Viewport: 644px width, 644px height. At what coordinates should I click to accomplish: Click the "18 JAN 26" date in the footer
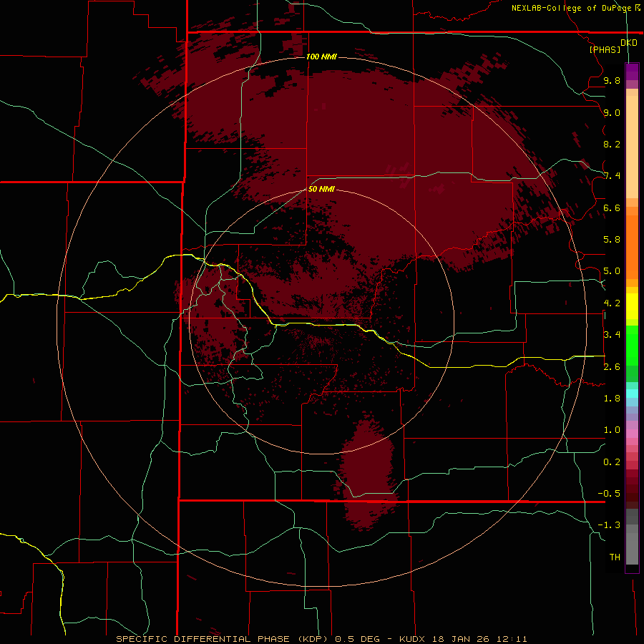[460, 639]
